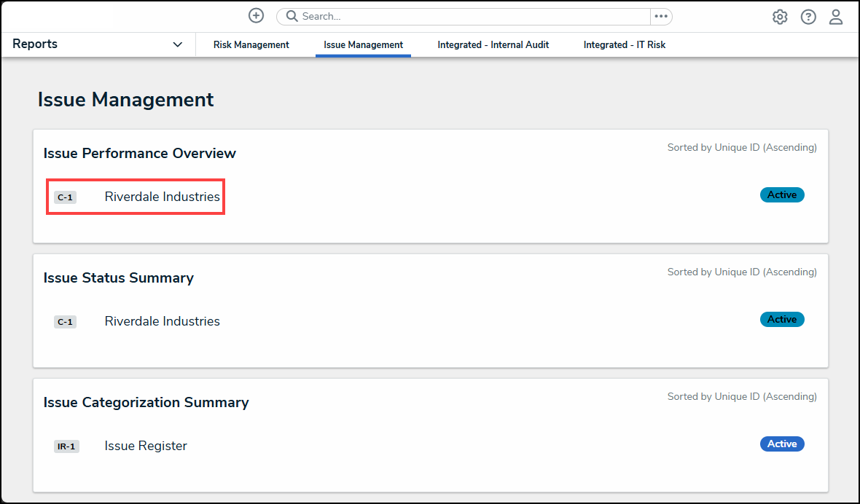
Task: Open Riverdale Industries under Issue Performance Overview
Action: coord(162,197)
